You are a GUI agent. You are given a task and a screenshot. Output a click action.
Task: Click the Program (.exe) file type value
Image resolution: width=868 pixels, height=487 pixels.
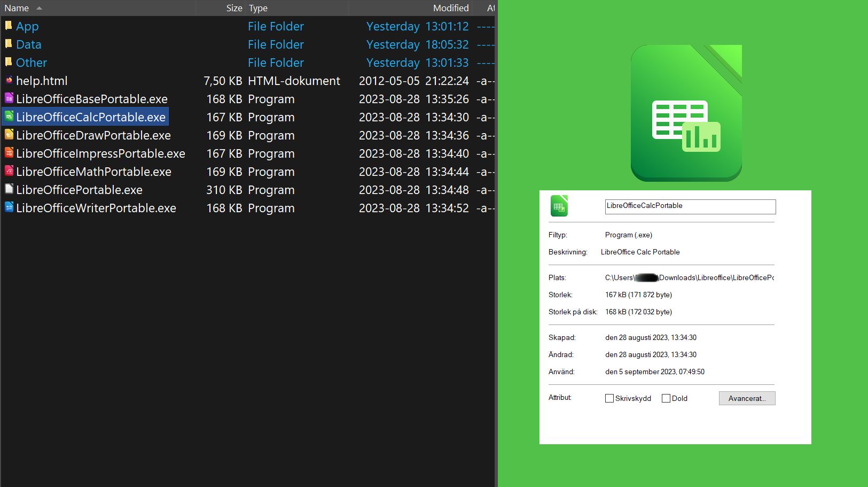[x=629, y=235]
